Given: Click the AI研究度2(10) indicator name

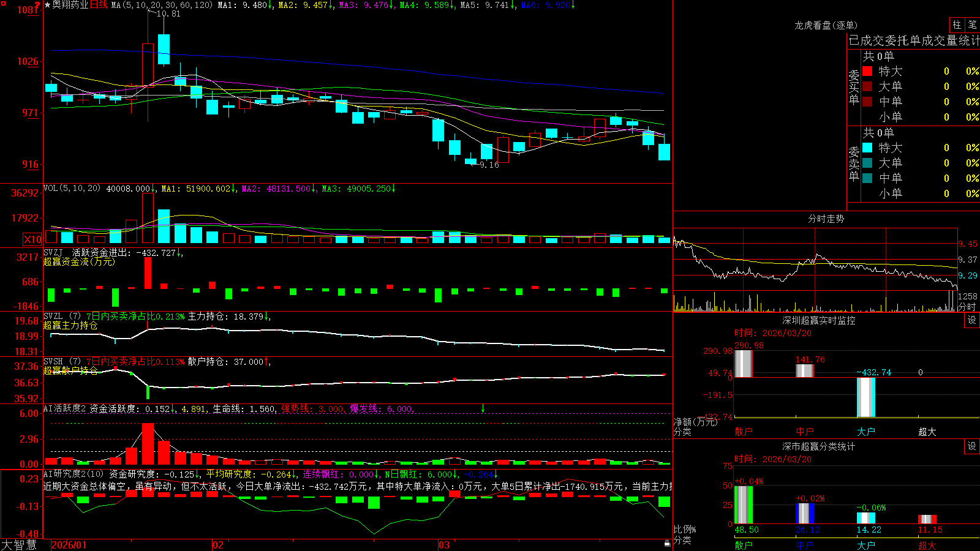Looking at the screenshot, I should pyautogui.click(x=73, y=474).
